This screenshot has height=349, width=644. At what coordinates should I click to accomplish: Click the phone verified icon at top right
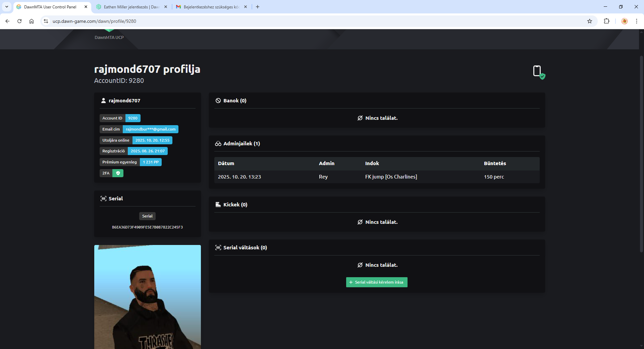coord(539,72)
